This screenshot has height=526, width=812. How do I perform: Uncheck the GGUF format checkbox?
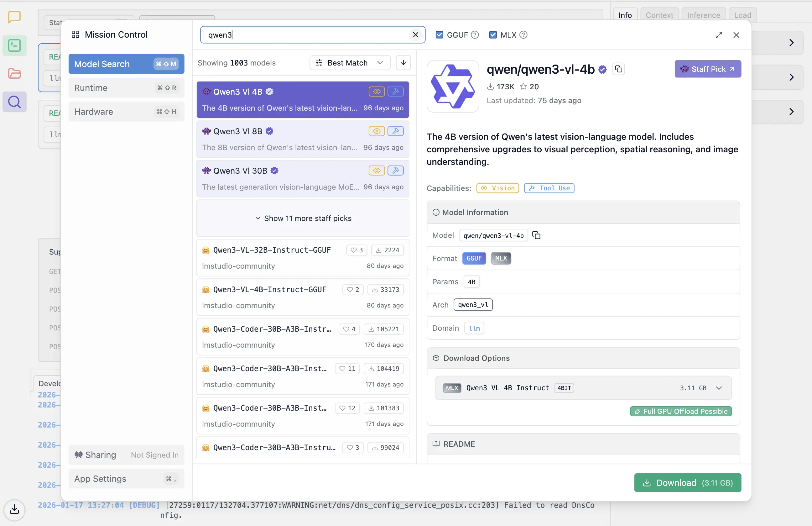coord(440,35)
